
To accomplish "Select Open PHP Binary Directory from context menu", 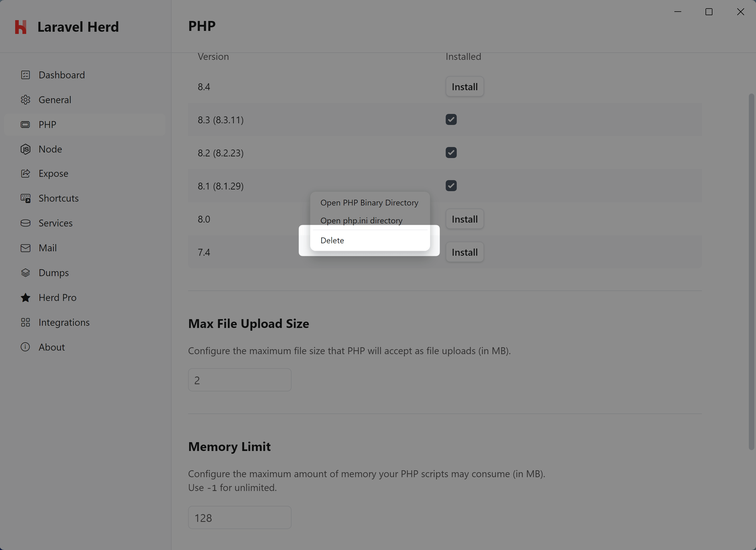I will pyautogui.click(x=369, y=202).
